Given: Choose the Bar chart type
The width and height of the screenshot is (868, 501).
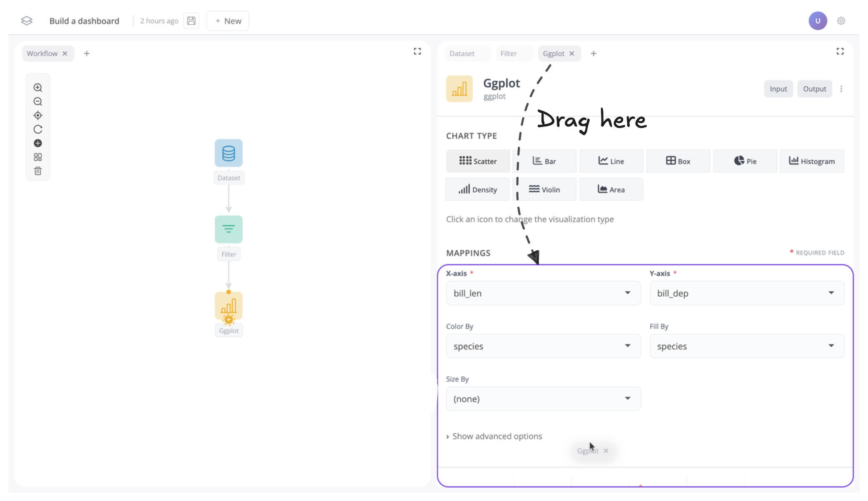Looking at the screenshot, I should click(x=544, y=161).
